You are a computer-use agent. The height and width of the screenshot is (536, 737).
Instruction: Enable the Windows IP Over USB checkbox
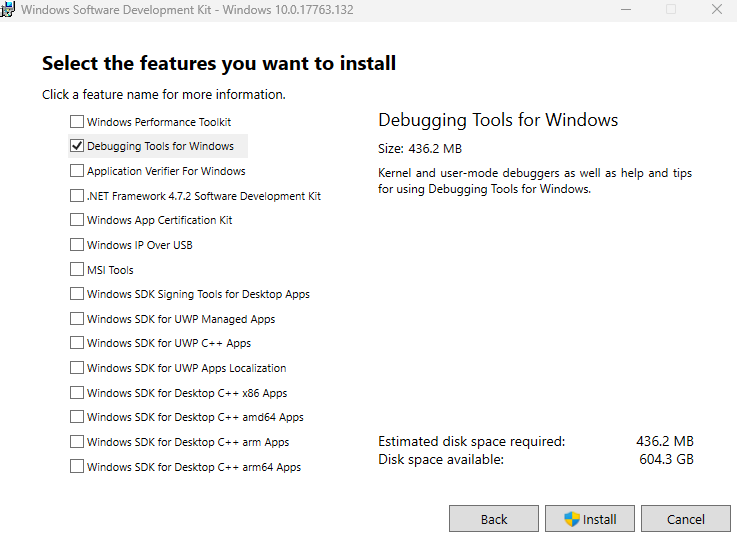coord(77,244)
